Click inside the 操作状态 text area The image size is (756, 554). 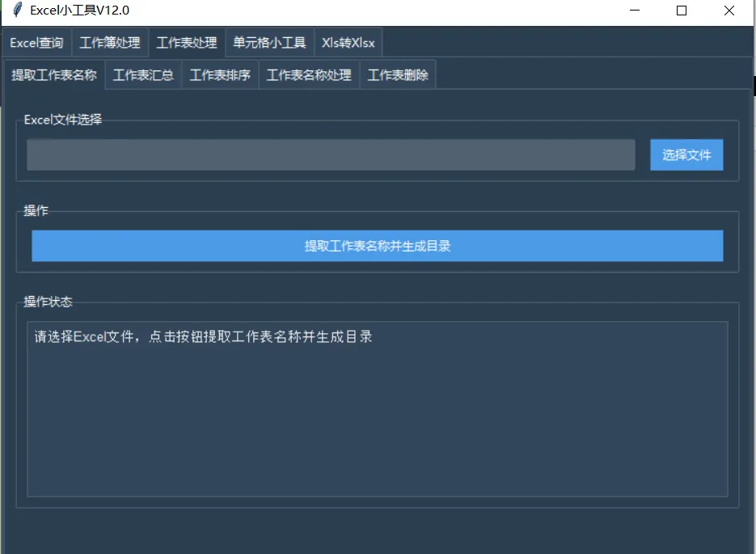coord(377,409)
